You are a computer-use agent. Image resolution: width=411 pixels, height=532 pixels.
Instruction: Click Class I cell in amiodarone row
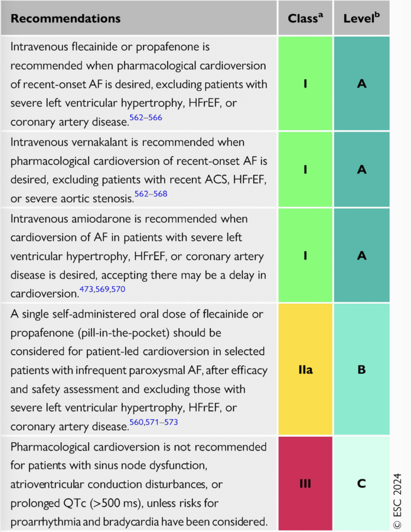tap(305, 255)
